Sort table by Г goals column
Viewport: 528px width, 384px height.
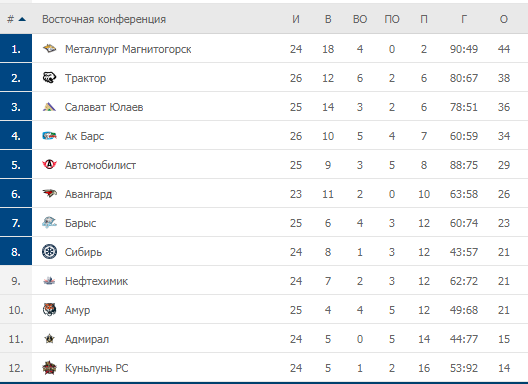(x=464, y=19)
